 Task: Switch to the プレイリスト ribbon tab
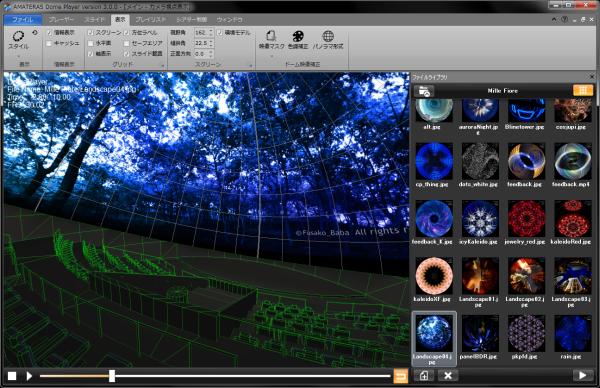pos(151,20)
